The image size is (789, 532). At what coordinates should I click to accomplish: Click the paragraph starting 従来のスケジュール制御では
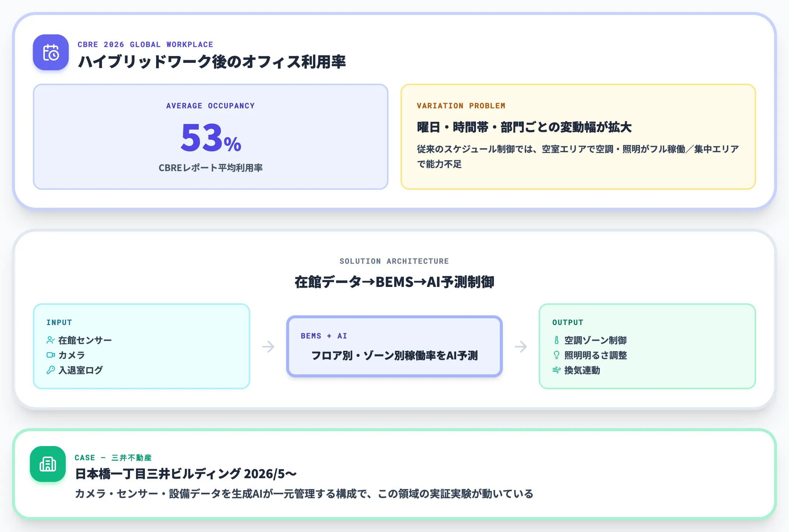(x=578, y=157)
